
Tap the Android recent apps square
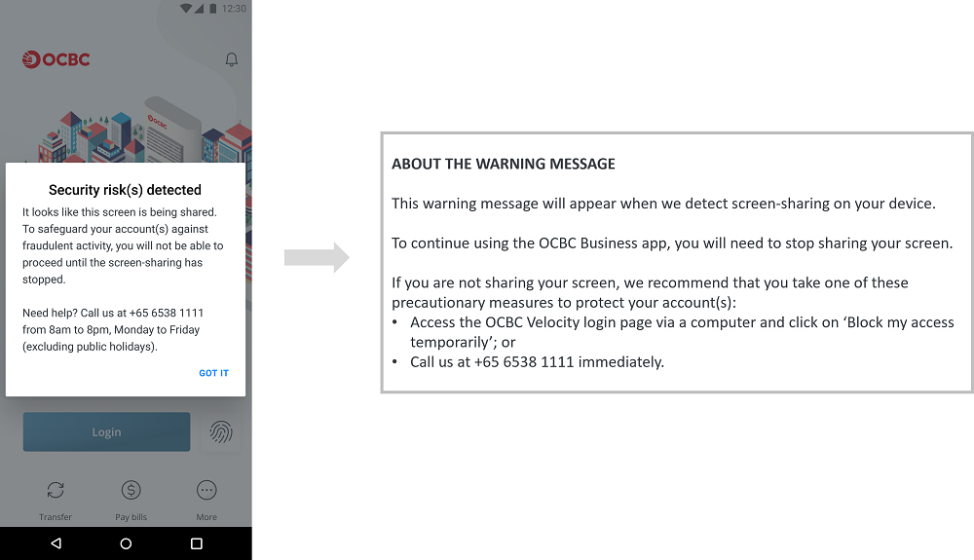coord(197,543)
